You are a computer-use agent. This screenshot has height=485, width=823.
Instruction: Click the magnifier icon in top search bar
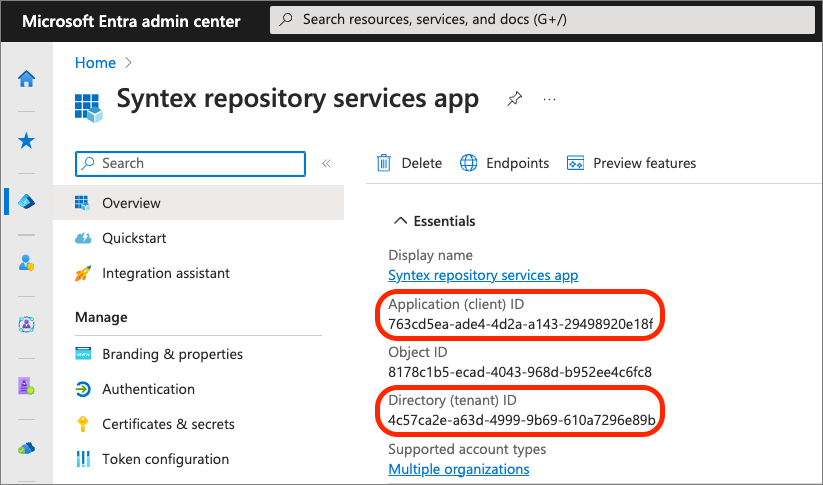286,20
